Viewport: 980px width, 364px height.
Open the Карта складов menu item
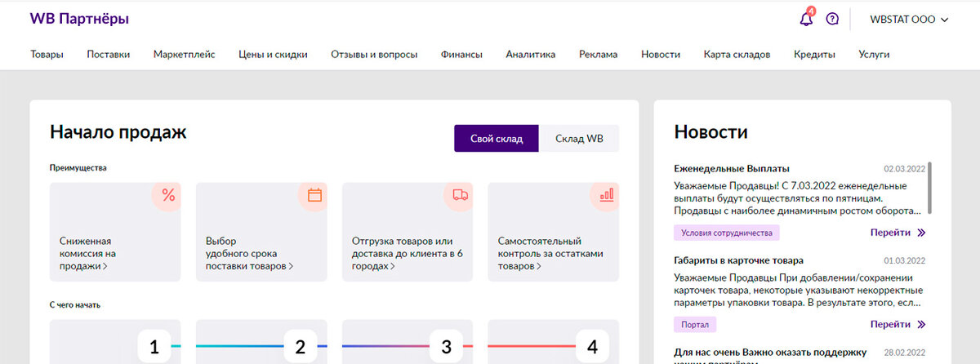[737, 55]
